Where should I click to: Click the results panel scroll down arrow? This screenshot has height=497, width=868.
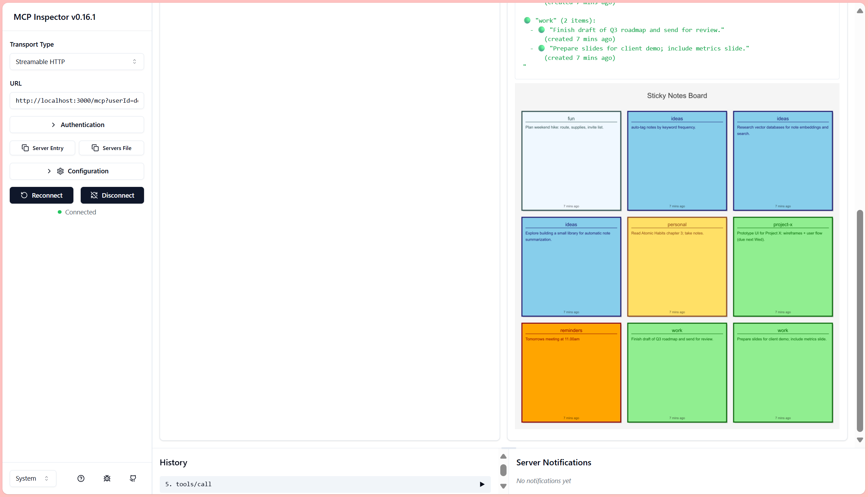(860, 440)
